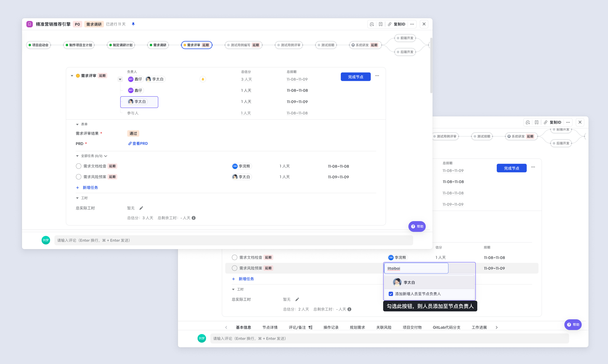
Task: Click the pin icon beside 已进行 11 天
Action: pyautogui.click(x=133, y=24)
